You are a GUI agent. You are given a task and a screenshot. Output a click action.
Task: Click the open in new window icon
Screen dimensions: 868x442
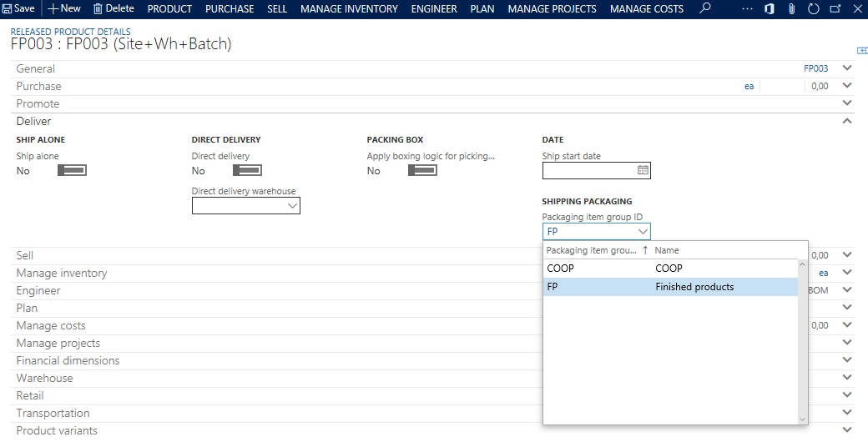(x=835, y=9)
